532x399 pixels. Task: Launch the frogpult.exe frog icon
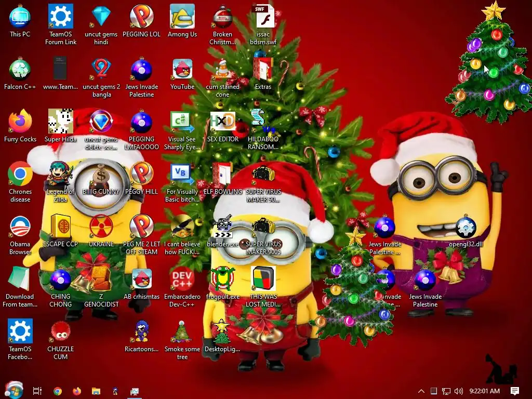(x=222, y=279)
